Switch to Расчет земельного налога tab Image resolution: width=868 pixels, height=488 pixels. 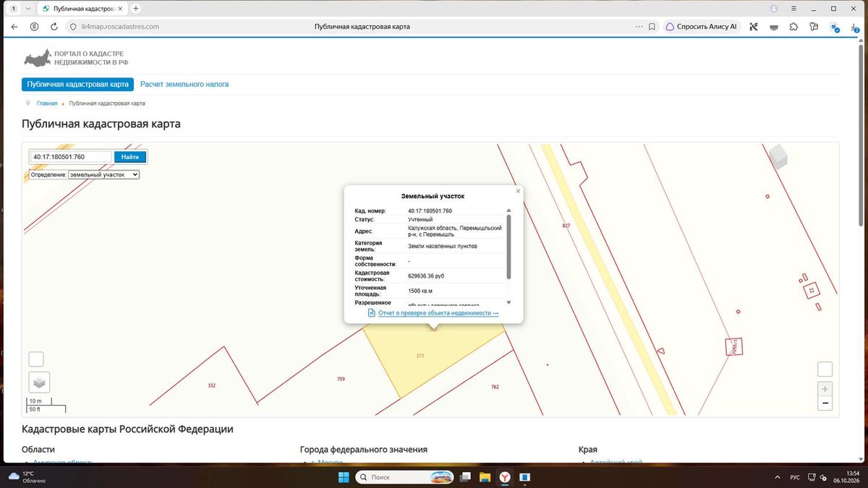[184, 84]
